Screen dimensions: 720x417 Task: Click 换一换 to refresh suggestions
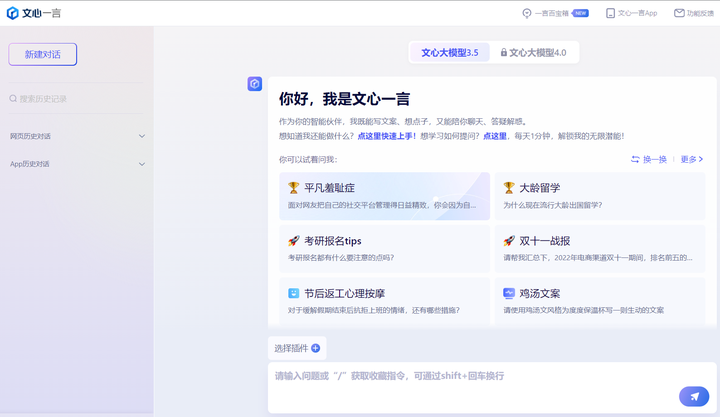tap(649, 159)
